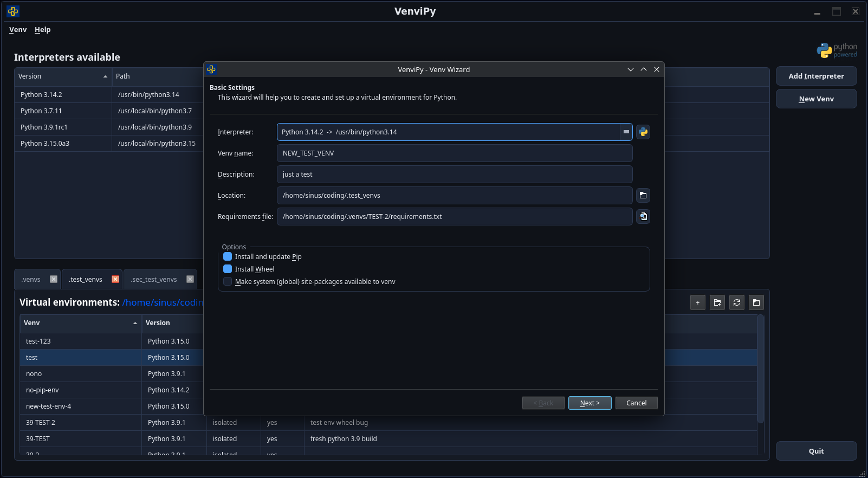Click the VenviPy icon in wizard title bar
The image size is (868, 478).
pos(211,69)
